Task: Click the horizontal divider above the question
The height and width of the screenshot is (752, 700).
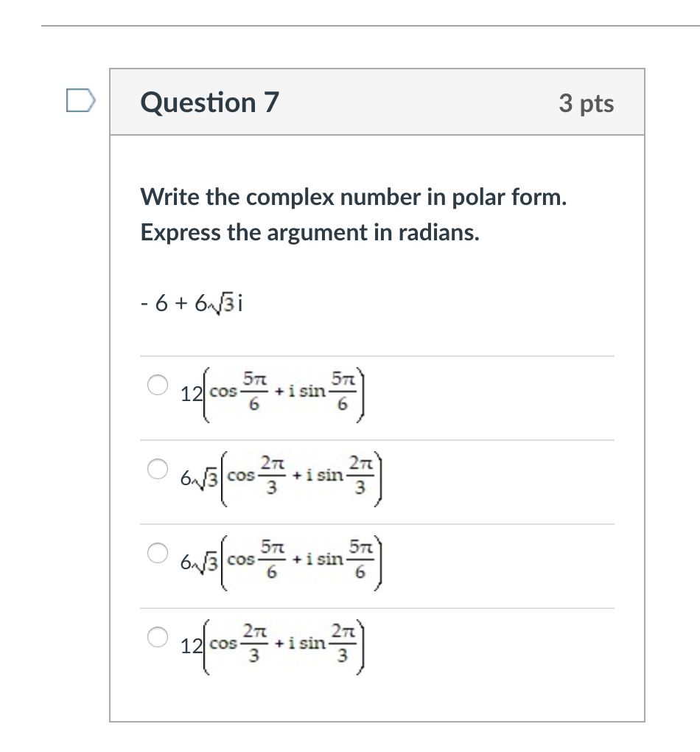Action: tap(351, 24)
